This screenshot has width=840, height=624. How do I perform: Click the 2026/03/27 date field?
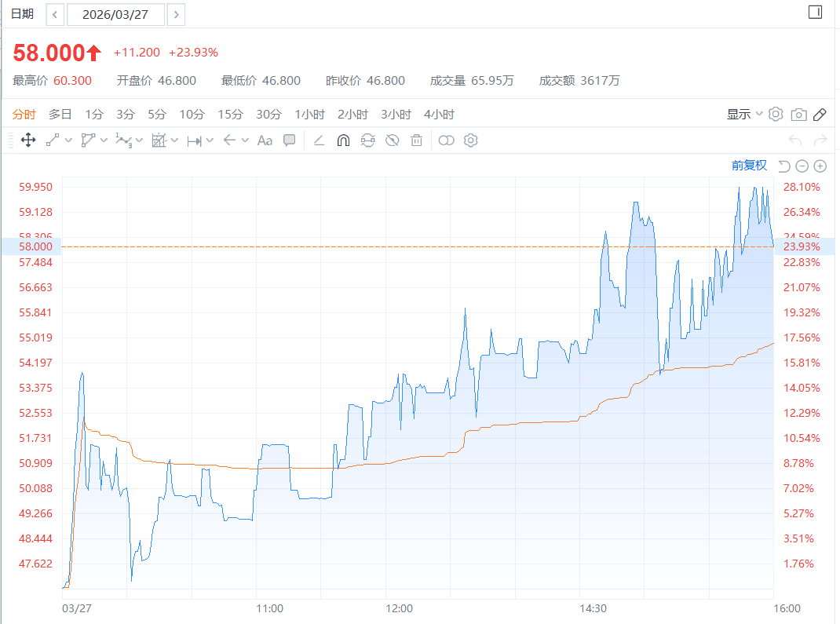coord(116,14)
